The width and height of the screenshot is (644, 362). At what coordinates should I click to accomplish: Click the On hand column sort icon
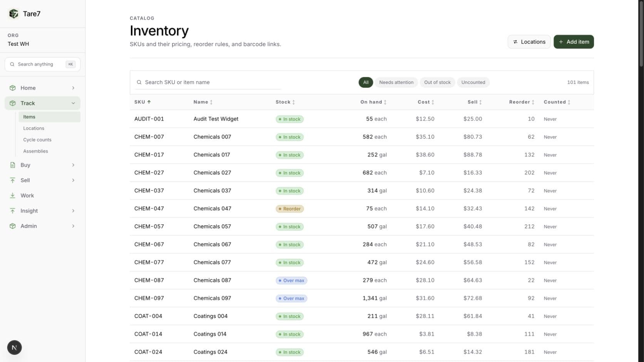point(385,102)
